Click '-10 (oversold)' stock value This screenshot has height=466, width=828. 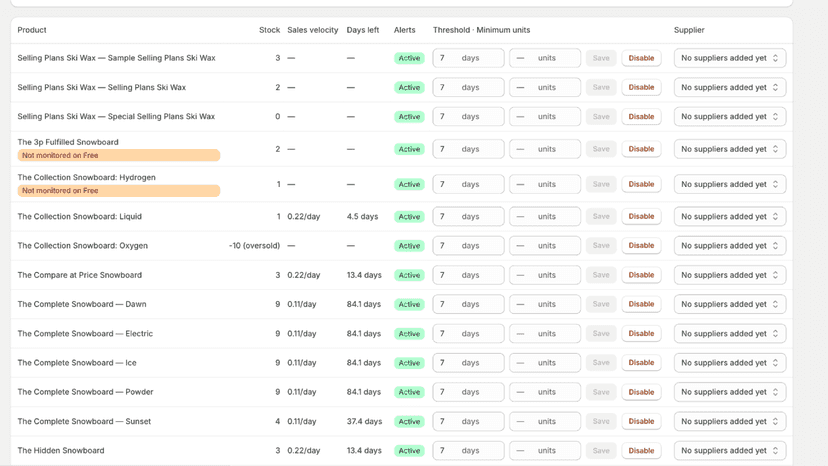(x=255, y=246)
